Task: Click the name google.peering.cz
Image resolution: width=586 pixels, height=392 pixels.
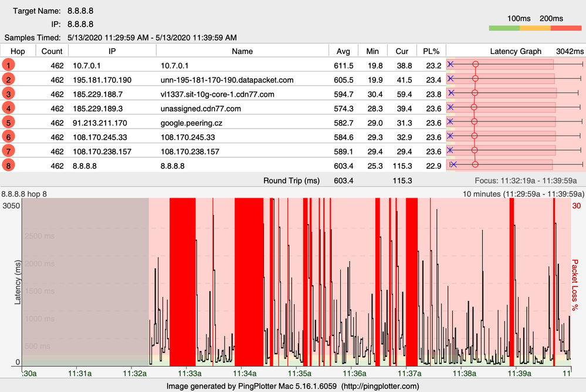Action: coord(191,123)
